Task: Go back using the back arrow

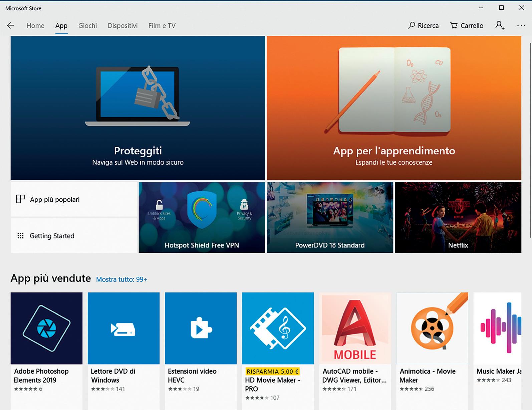Action: click(11, 25)
